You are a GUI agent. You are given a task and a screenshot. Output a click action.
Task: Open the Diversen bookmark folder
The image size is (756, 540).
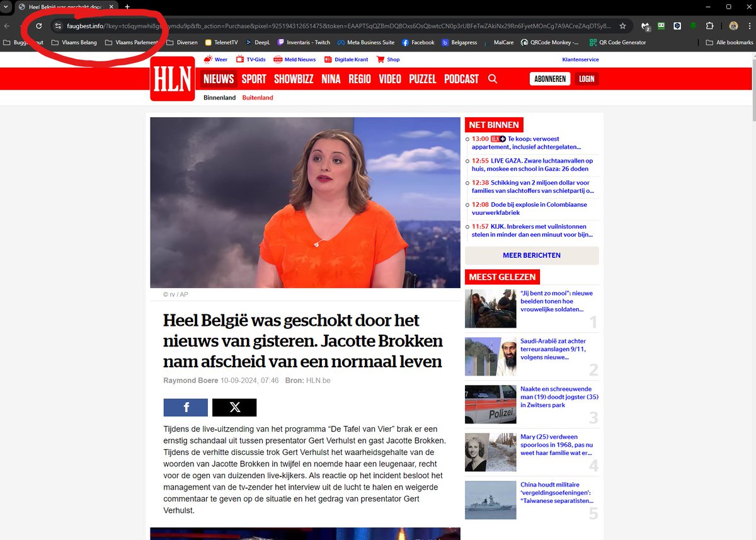pyautogui.click(x=182, y=42)
